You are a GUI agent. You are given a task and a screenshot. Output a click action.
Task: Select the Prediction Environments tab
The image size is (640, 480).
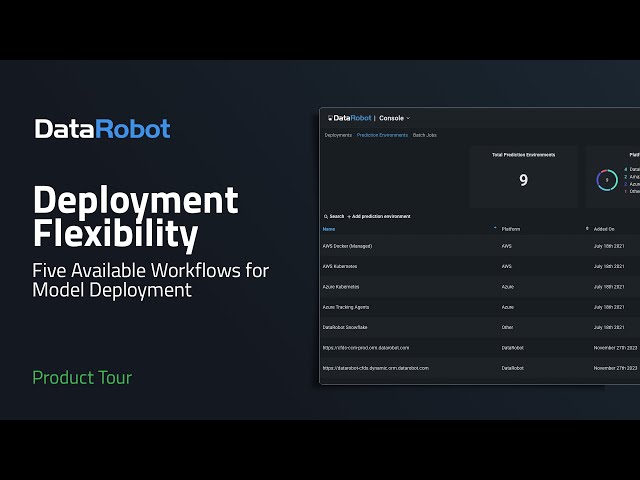(x=382, y=135)
